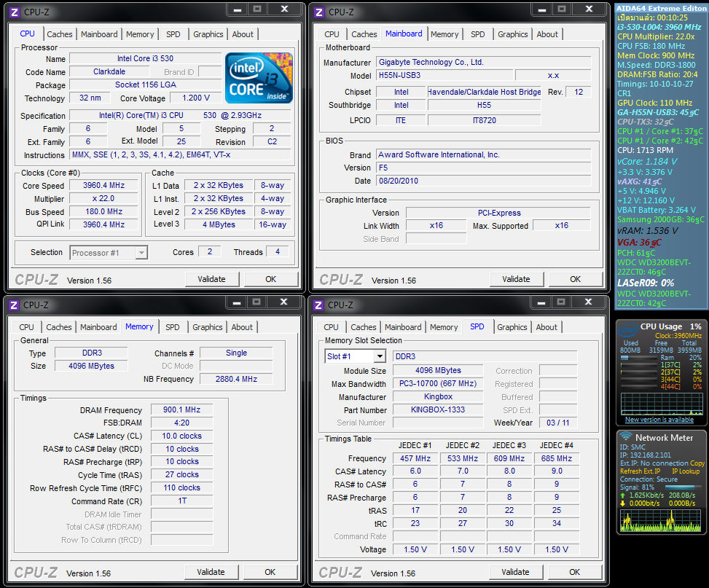Viewport: 709px width, 588px height.
Task: Switch to Caches tab in the CPU window
Action: [x=60, y=34]
